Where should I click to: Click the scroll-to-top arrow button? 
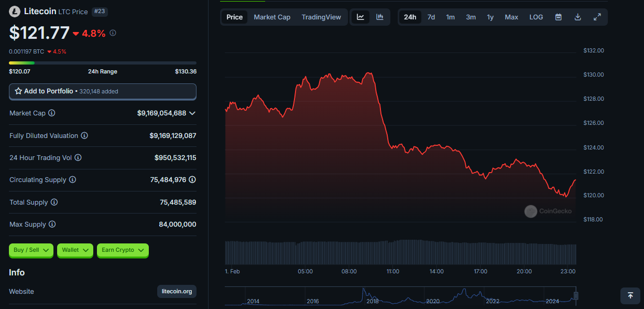[630, 295]
